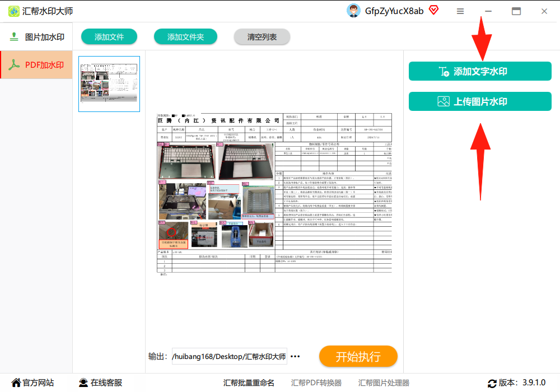
Task: Click the 官方网站 home icon
Action: 16,382
